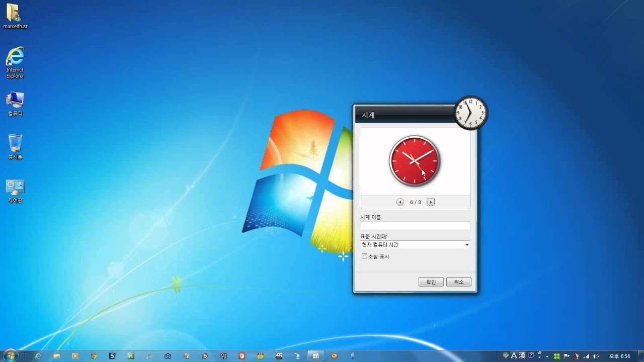Select the 컴퓨터 desktop icon
Viewport: 644px width, 362px height.
(x=15, y=104)
